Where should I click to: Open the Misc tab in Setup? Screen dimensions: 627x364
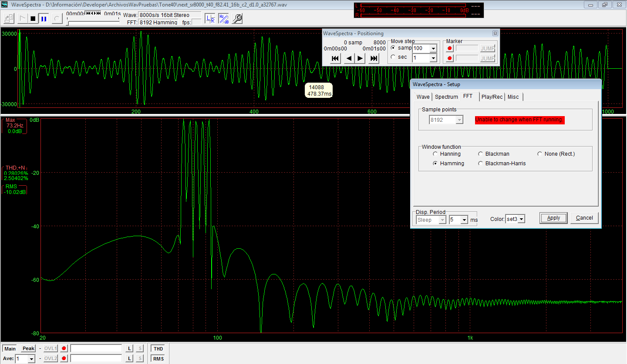coord(513,97)
